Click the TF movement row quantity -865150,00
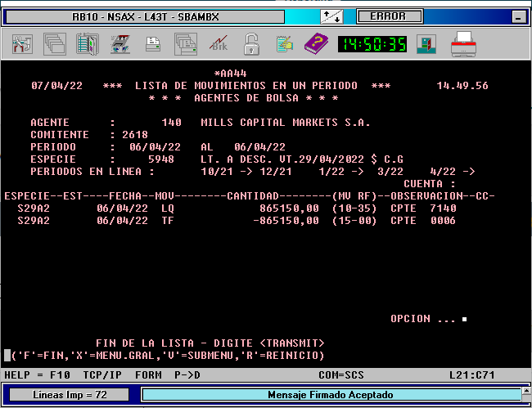This screenshot has height=408, width=532. [x=286, y=221]
